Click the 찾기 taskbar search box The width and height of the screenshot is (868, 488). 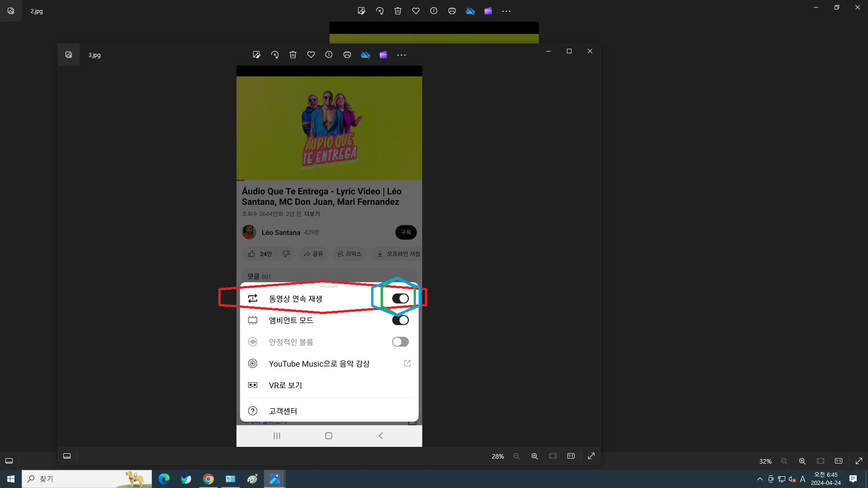click(x=87, y=479)
